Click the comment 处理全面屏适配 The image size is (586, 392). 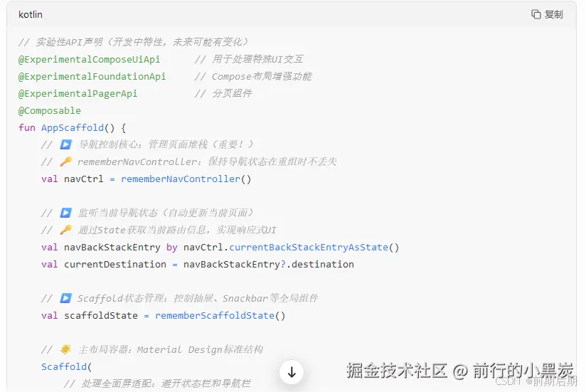tap(157, 383)
